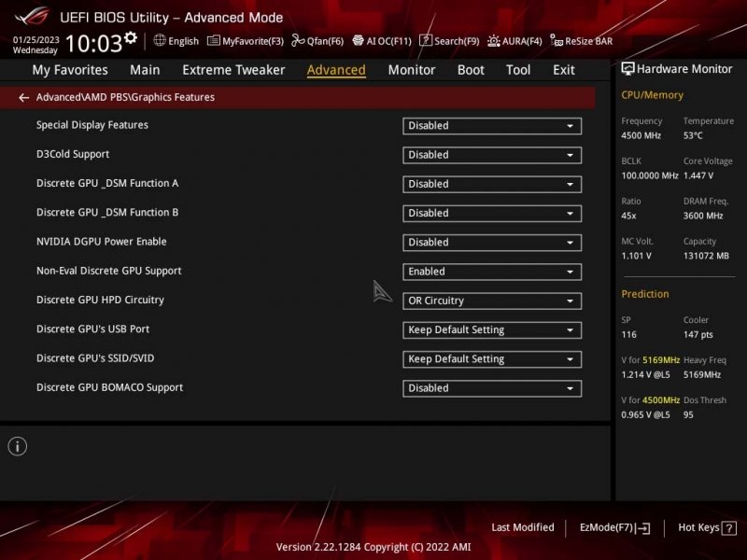Click the 10:03 clock display
The image size is (747, 560).
[x=94, y=43]
